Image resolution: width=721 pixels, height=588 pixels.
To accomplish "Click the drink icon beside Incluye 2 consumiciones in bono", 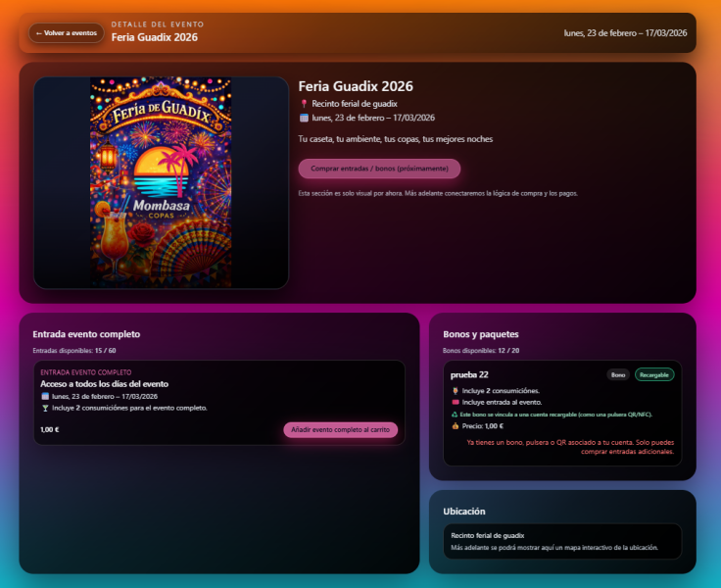I will click(x=455, y=391).
